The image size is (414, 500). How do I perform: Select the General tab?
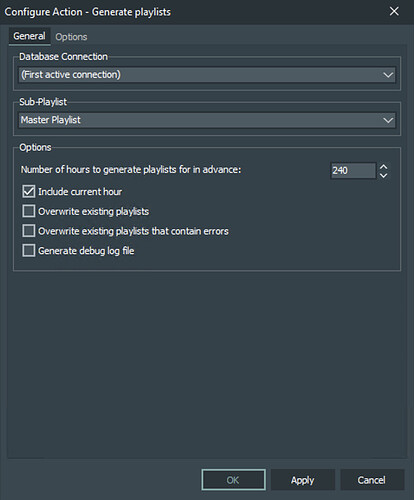click(29, 36)
